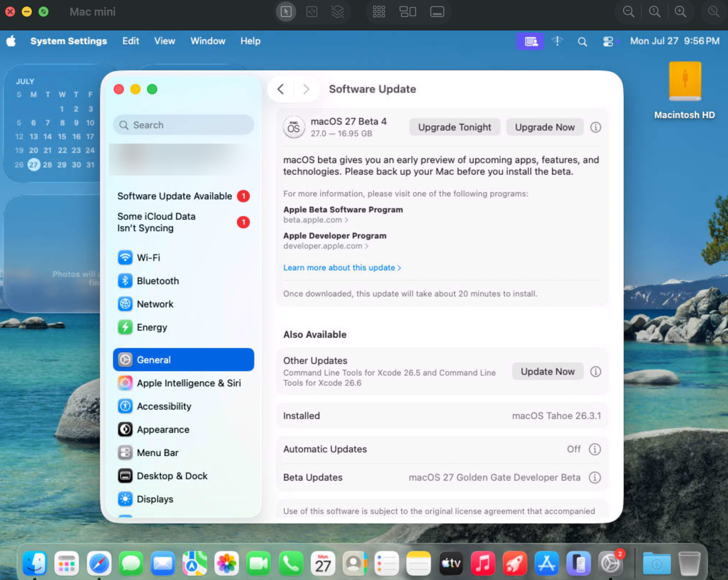
Task: Open Maps from the Dock
Action: coord(195,563)
